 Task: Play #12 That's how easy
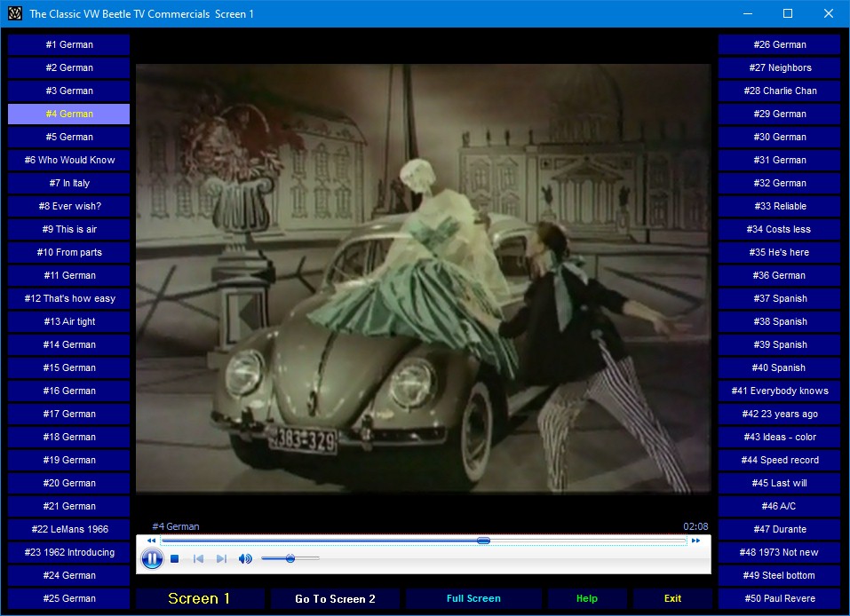(69, 298)
